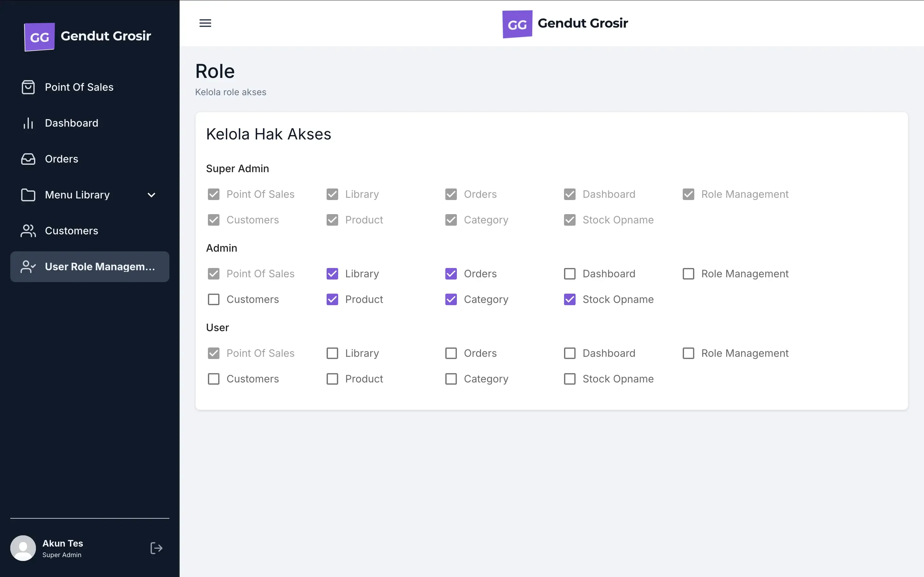Open Orders page from sidebar

62,159
